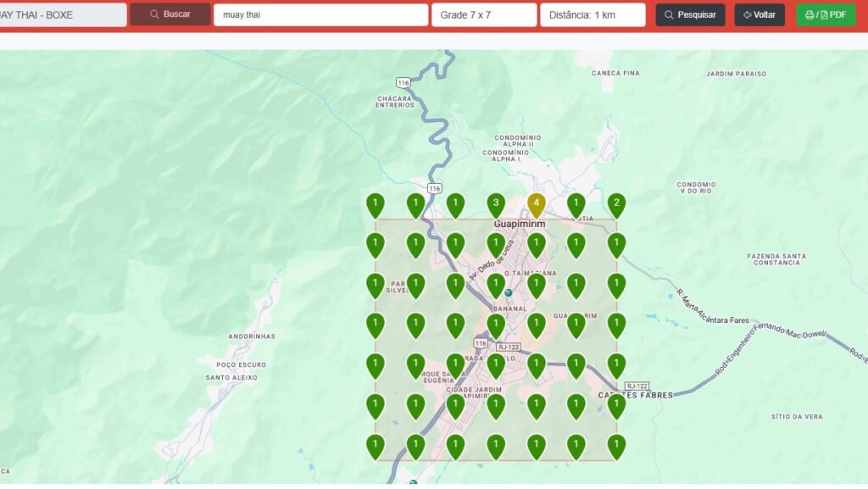Open the green map marker numbered 2
Image resolution: width=868 pixels, height=489 pixels.
coord(616,204)
